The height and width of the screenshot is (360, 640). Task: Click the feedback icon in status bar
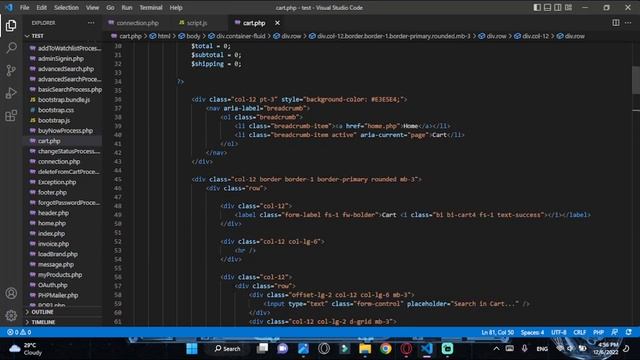615,332
